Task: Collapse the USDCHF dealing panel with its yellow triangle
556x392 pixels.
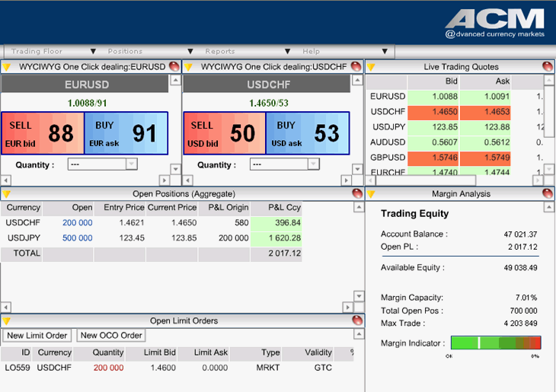Action: pos(188,67)
